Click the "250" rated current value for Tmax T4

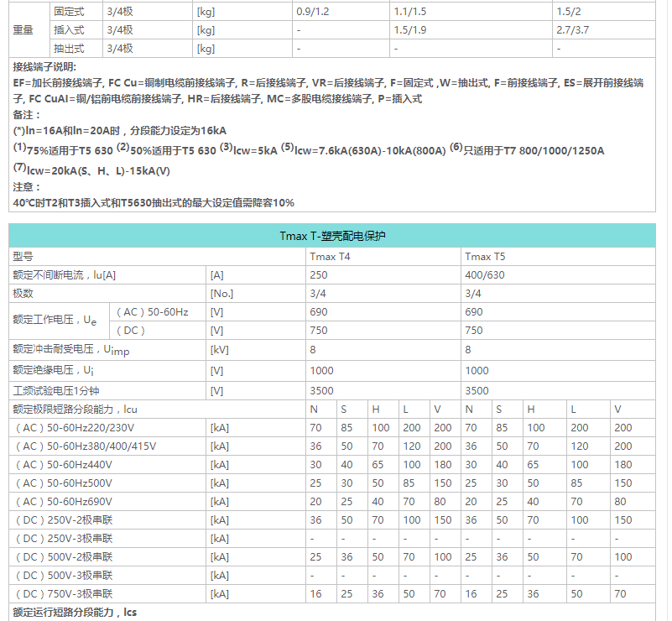[319, 275]
